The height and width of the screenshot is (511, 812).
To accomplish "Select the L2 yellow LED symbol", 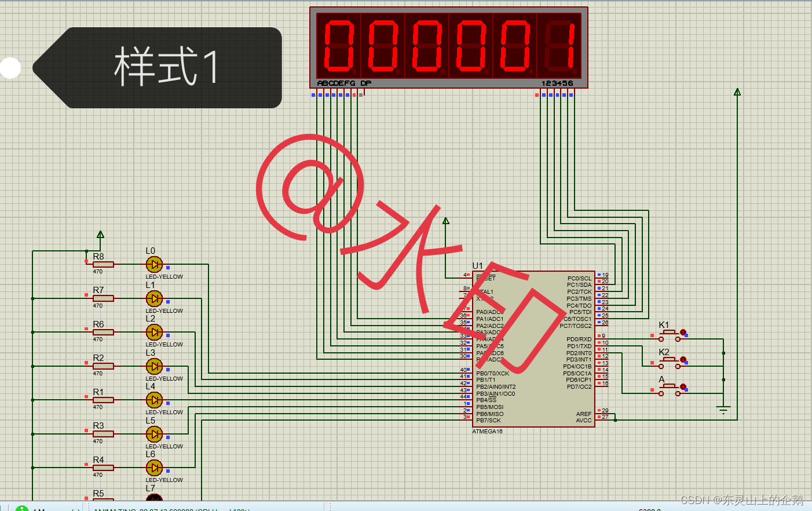I will click(x=154, y=332).
